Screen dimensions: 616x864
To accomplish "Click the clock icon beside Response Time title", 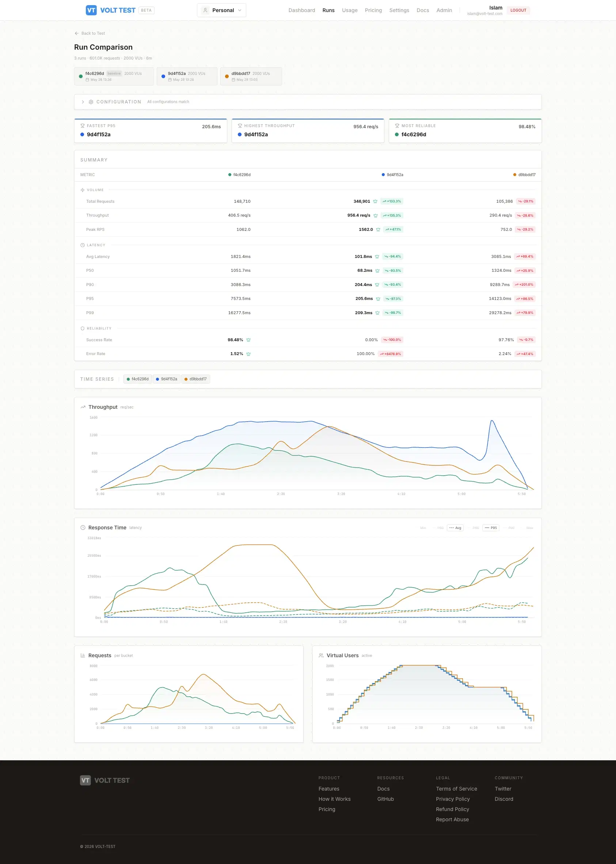I will click(x=83, y=528).
